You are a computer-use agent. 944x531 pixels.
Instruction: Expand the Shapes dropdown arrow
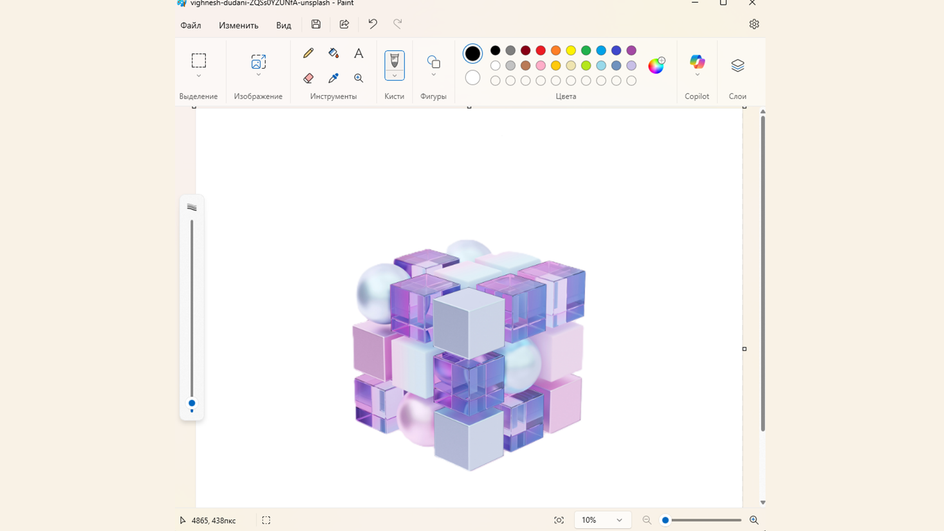433,75
